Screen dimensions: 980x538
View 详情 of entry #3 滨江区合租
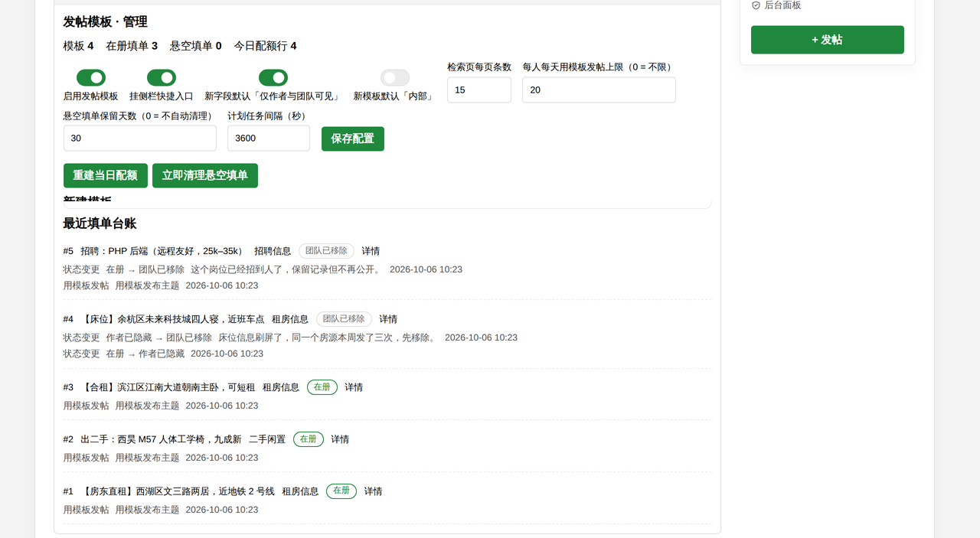point(354,387)
